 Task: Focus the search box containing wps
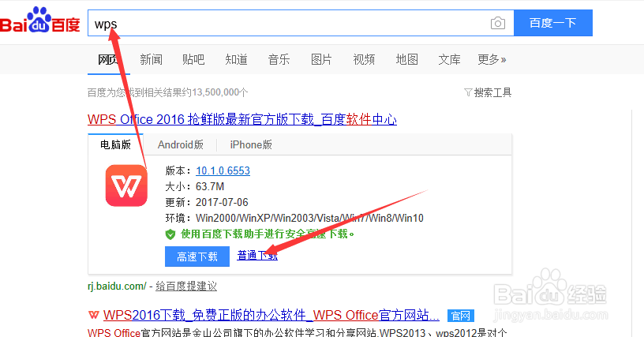[301, 24]
